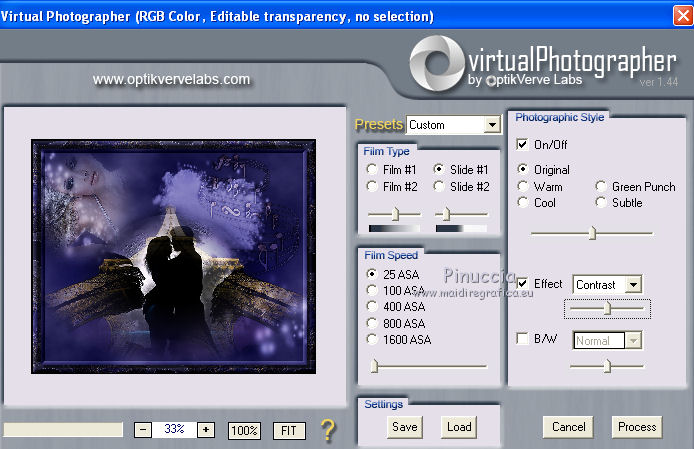Click FIT to fit preview

289,430
